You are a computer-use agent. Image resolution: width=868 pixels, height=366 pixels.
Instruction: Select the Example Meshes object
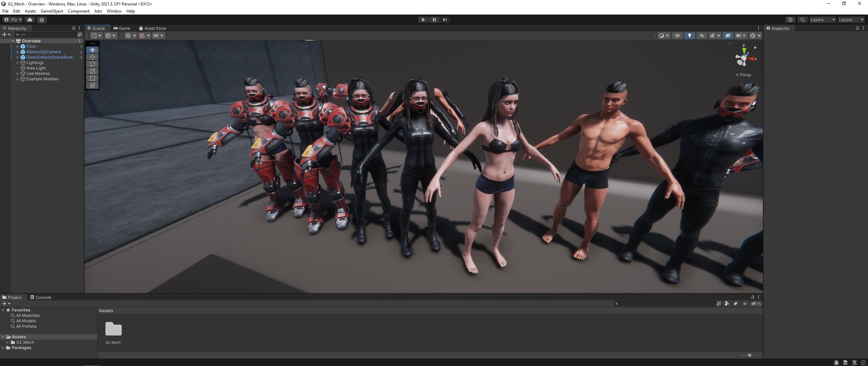42,79
